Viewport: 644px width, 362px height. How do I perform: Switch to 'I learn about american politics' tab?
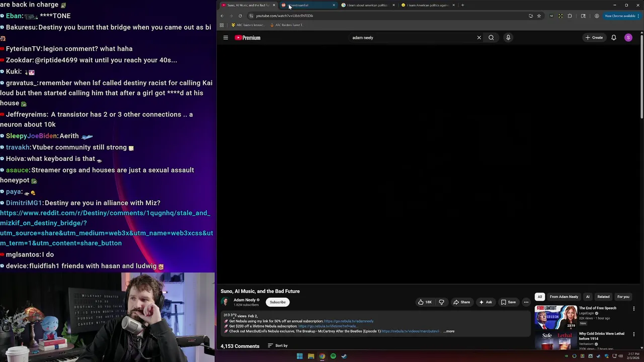coord(367,5)
